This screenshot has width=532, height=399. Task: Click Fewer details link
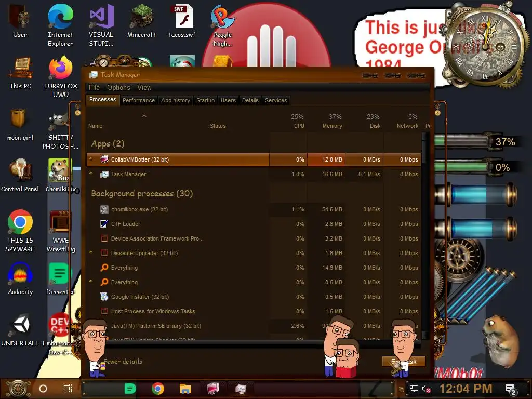coord(123,362)
